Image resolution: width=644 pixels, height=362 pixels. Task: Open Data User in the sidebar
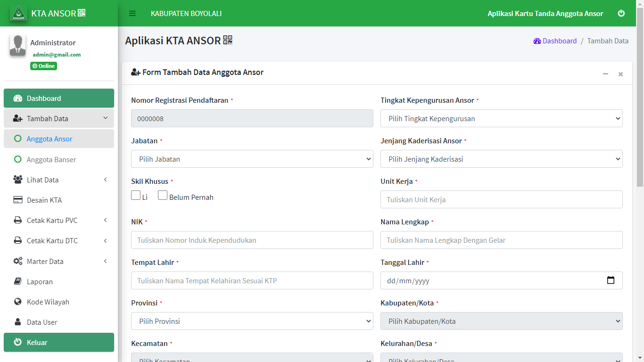tap(42, 322)
